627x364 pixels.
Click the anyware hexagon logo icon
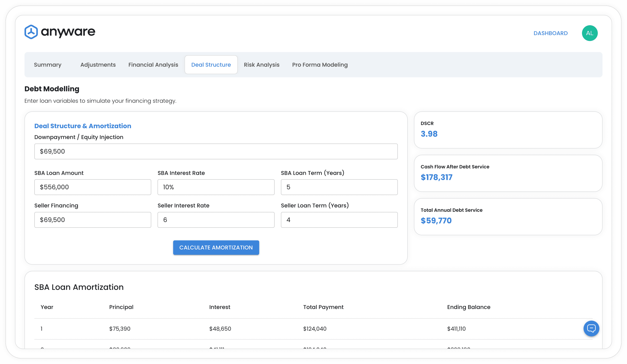(x=31, y=32)
